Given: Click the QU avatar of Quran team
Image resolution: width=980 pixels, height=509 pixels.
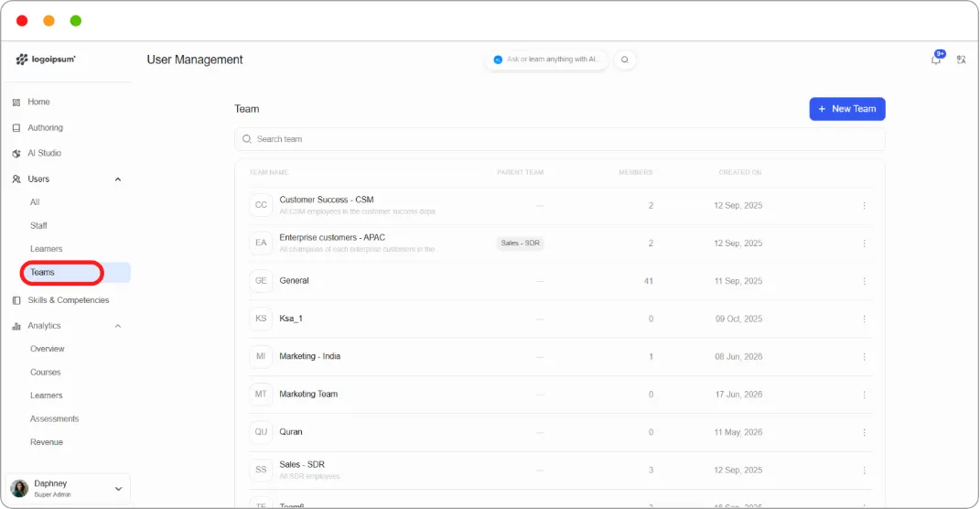Looking at the screenshot, I should pyautogui.click(x=261, y=431).
